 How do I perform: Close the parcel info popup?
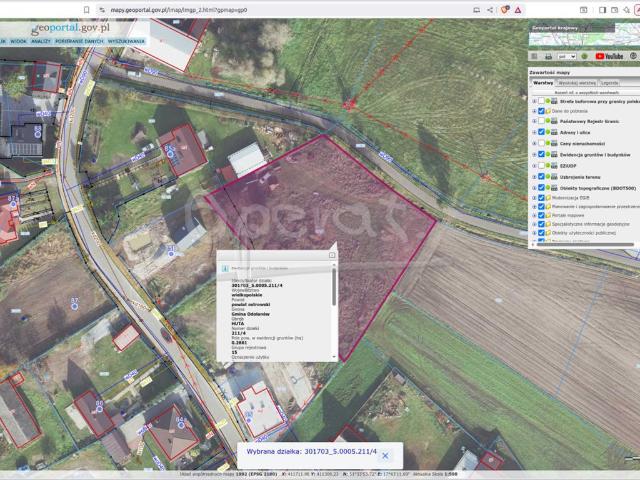[332, 255]
